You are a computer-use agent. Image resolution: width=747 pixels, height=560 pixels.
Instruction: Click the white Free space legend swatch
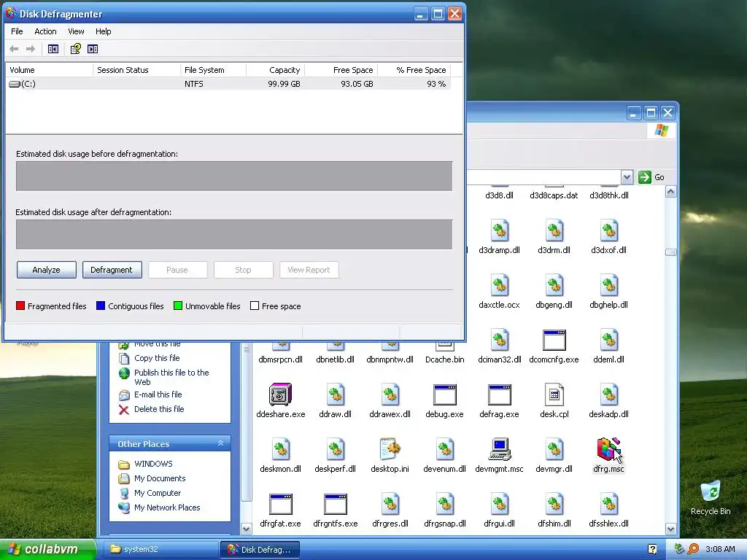click(x=255, y=306)
